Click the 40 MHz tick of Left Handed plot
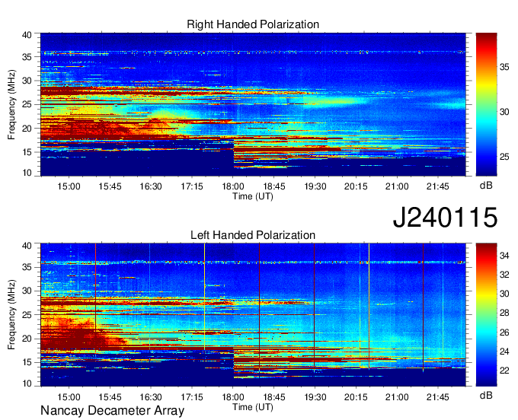518x420 pixels. [x=27, y=245]
